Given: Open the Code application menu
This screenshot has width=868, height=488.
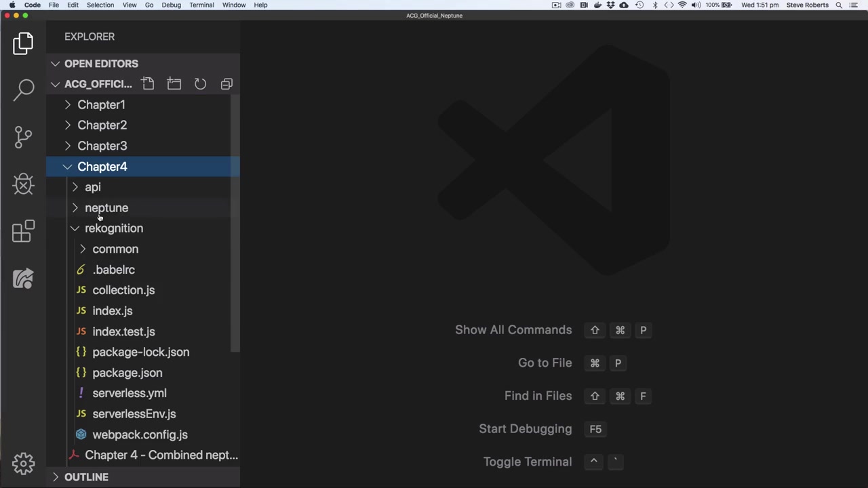Looking at the screenshot, I should coord(33,5).
